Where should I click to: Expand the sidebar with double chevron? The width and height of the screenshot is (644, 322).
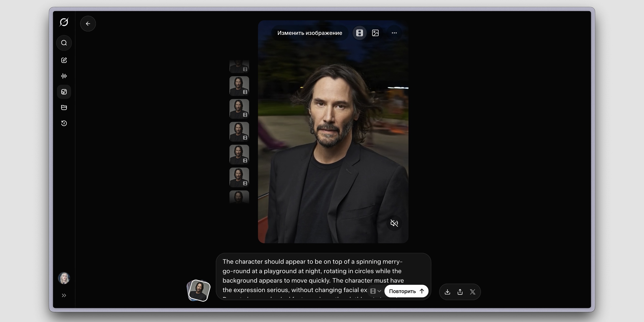64,295
